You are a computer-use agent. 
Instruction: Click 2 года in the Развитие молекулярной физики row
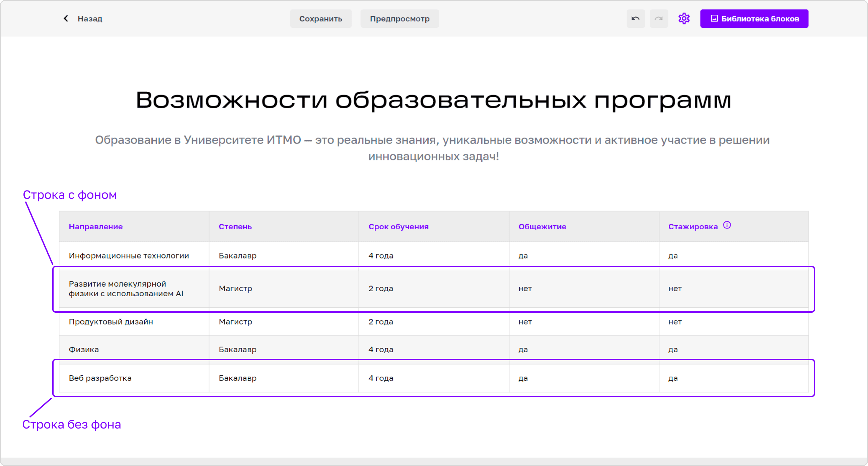(381, 289)
